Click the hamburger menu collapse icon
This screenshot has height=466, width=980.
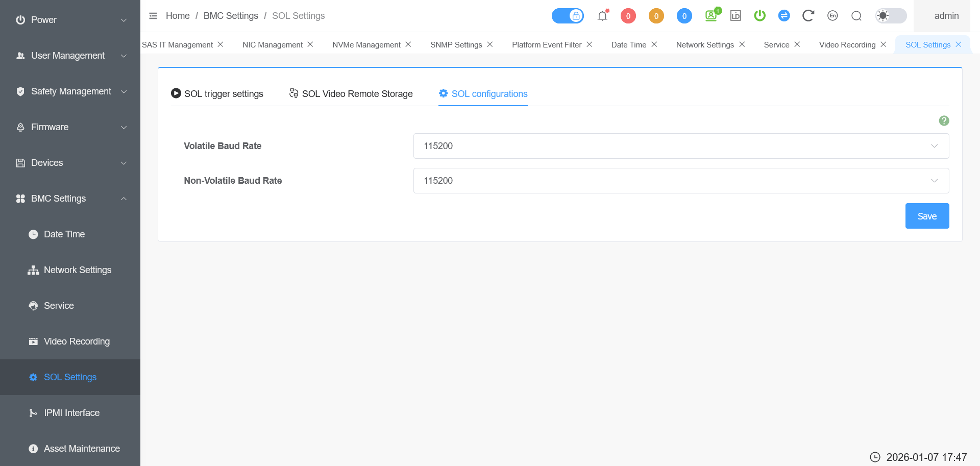(153, 16)
